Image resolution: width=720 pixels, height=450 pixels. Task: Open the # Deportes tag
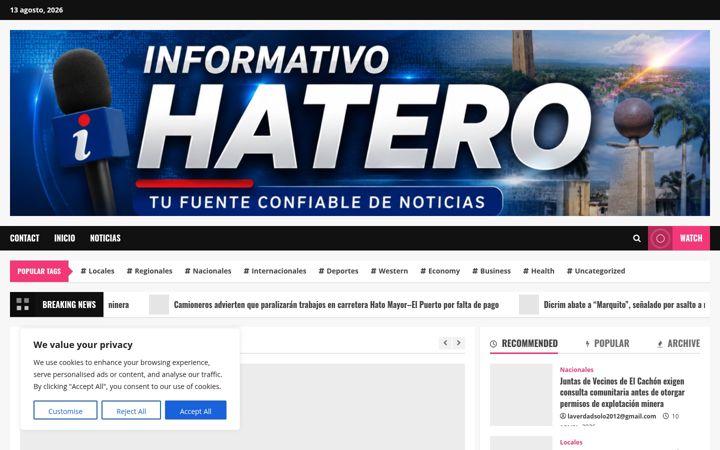click(x=338, y=271)
